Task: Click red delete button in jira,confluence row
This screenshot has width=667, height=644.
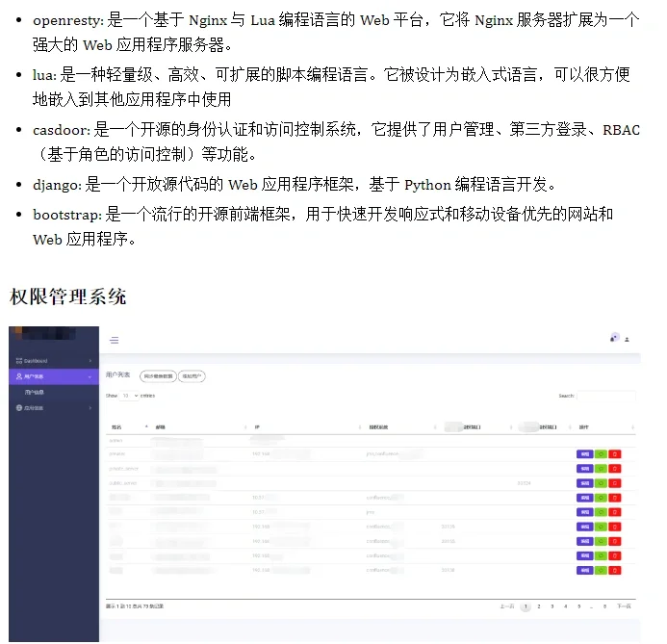Action: (615, 454)
